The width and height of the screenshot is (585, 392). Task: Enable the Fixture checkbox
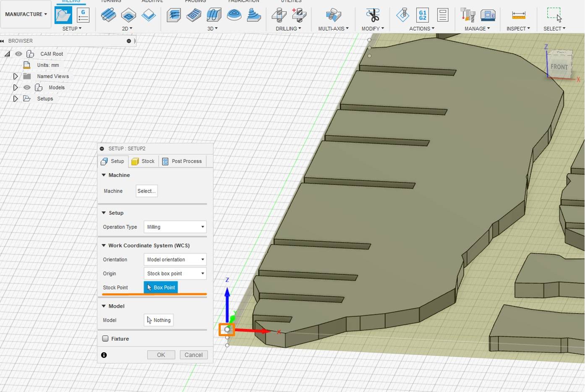coord(105,339)
